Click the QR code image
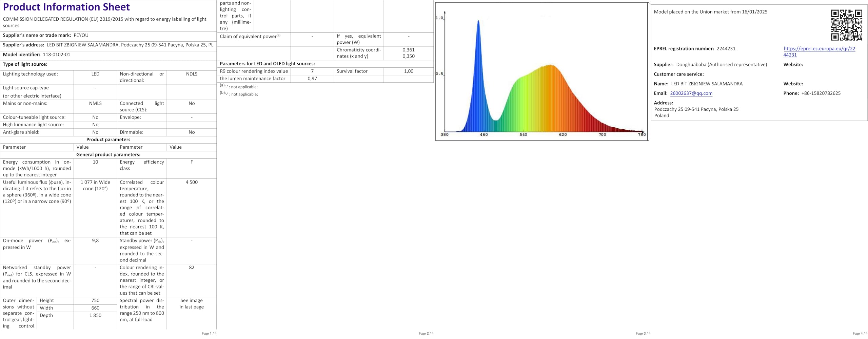The image size is (868, 339). [846, 25]
